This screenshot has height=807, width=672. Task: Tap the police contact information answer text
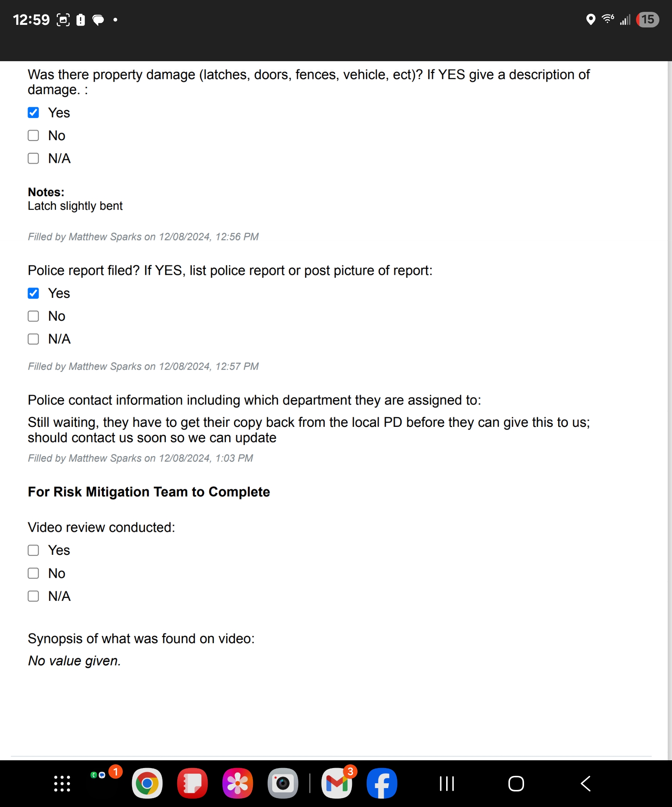coord(309,430)
